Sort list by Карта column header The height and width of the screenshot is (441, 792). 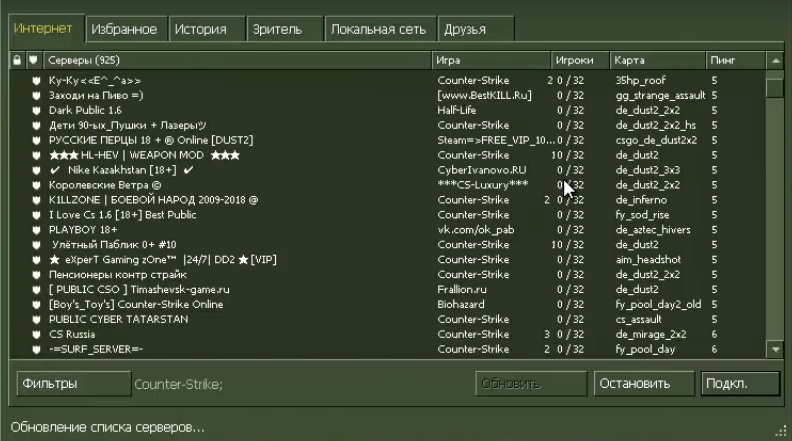click(x=658, y=60)
